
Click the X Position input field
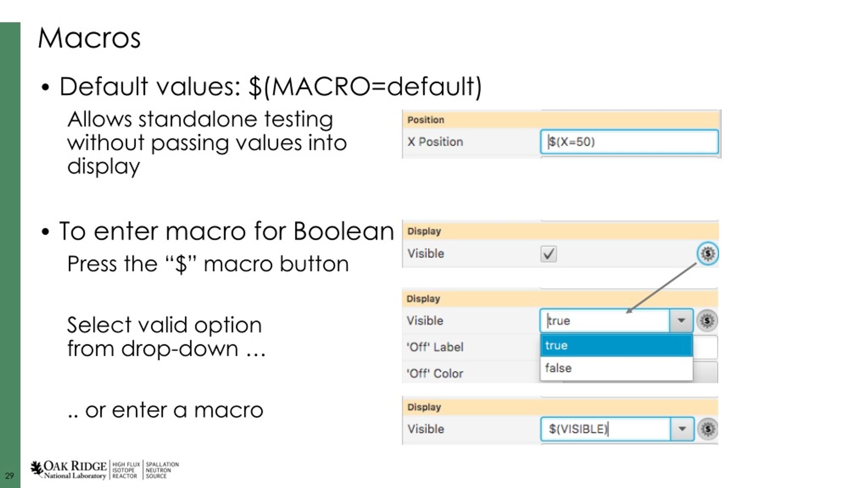click(x=629, y=142)
